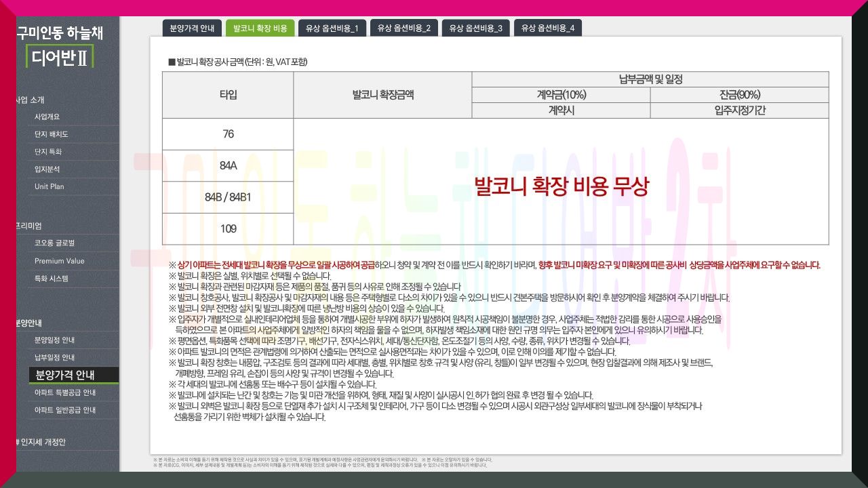Image resolution: width=868 pixels, height=488 pixels.
Task: Switch to 유상 옵션비용_2 tab
Action: coord(404,28)
